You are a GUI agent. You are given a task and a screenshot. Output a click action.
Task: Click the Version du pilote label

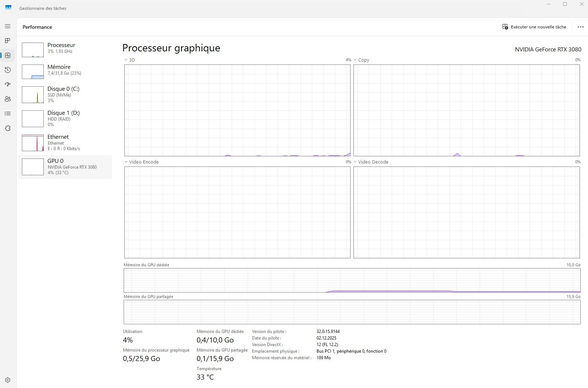(x=269, y=332)
